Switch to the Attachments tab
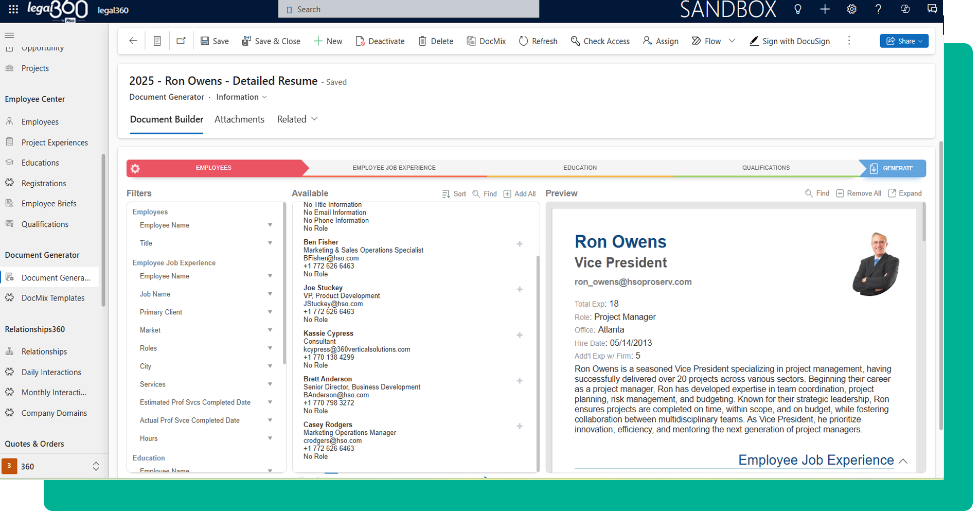The image size is (980, 531). pos(239,119)
